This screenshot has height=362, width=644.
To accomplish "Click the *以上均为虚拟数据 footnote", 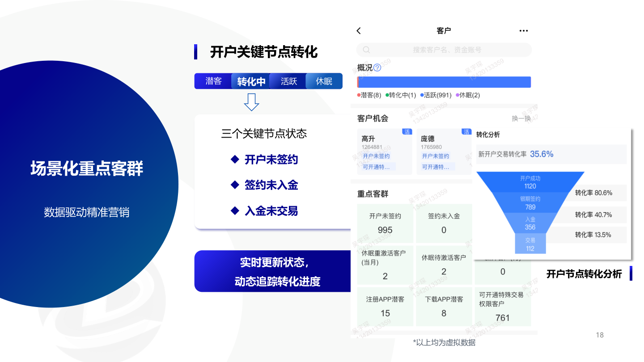I will 444,343.
